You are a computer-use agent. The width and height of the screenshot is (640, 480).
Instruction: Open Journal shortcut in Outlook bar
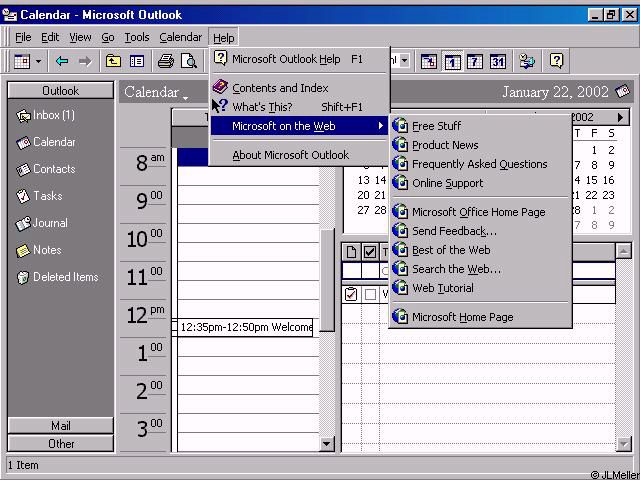click(42, 223)
